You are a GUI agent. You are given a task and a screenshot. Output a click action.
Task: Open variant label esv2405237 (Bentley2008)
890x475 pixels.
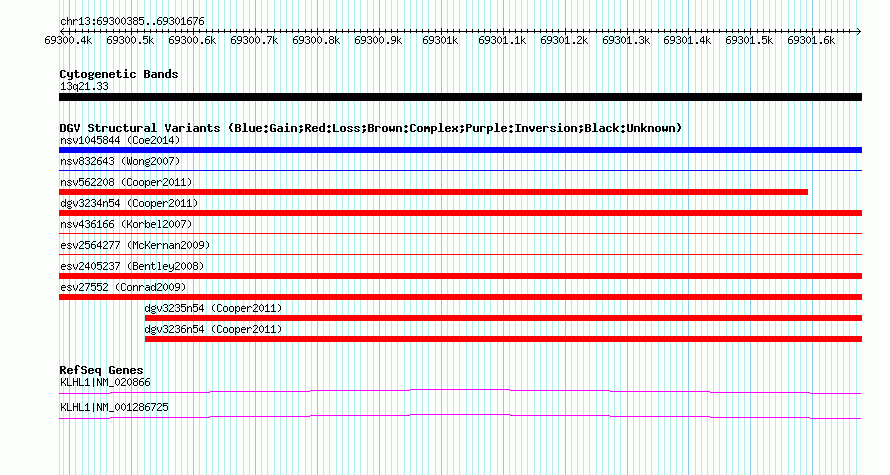coord(132,266)
